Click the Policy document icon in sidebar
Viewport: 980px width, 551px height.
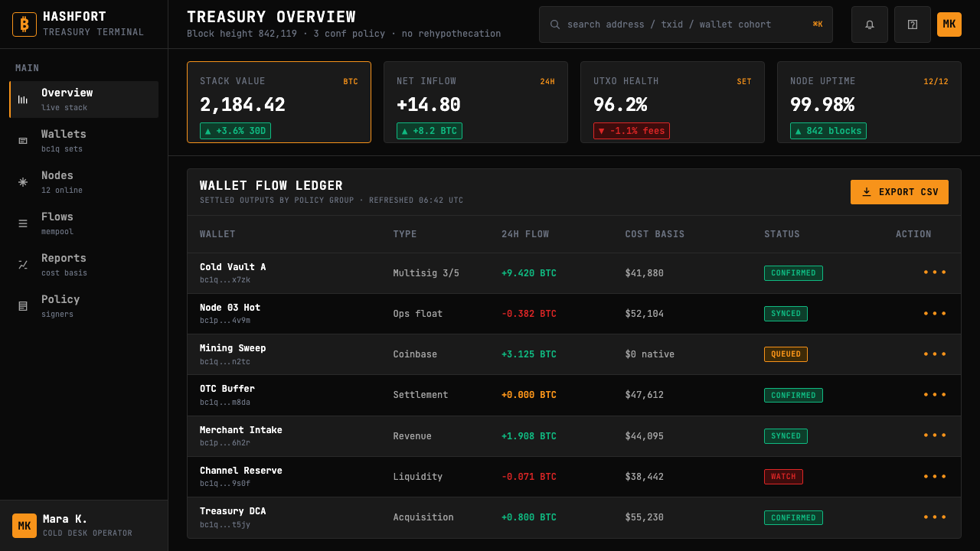point(23,306)
